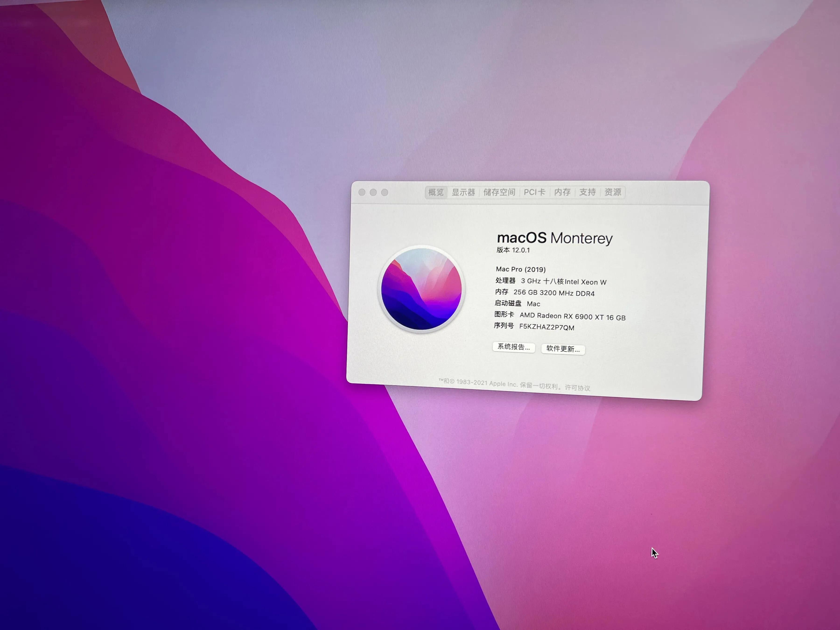The image size is (840, 630).
Task: Select the 内存 tab
Action: [562, 192]
